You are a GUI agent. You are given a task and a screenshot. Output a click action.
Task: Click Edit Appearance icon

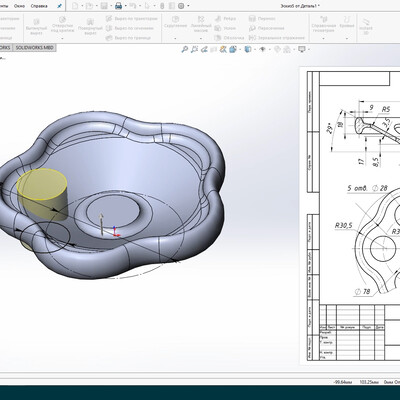[x=277, y=50]
